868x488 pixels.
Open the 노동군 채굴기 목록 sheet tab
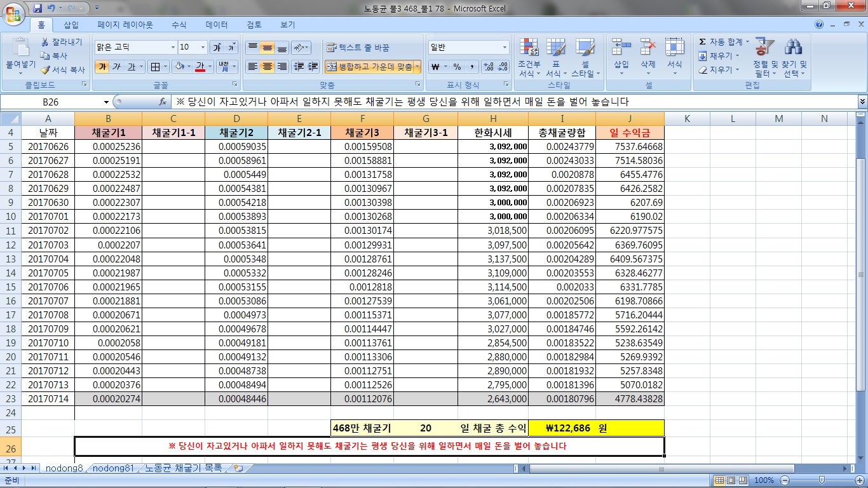coord(183,468)
